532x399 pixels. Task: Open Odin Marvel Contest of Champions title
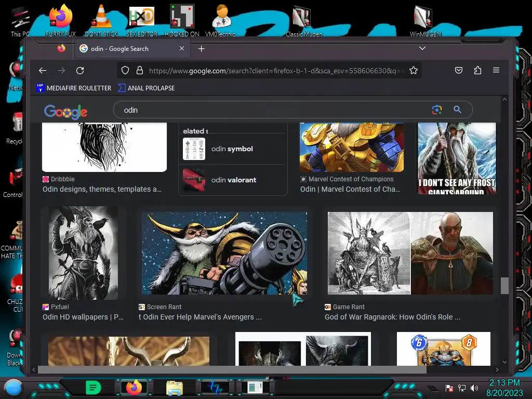point(350,189)
